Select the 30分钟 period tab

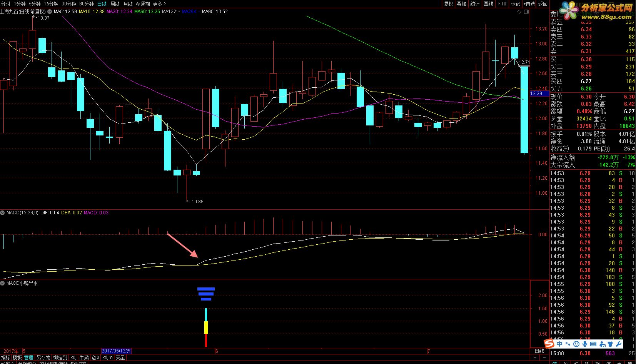click(x=69, y=4)
